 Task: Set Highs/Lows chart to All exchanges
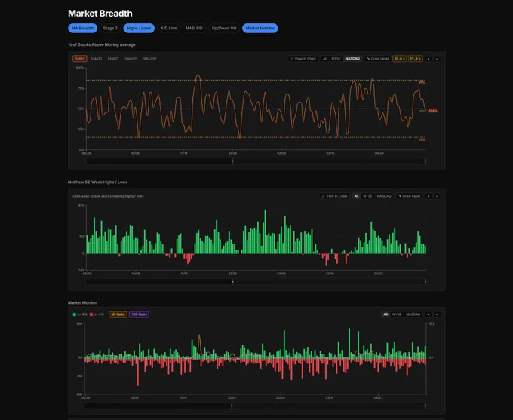pos(356,196)
